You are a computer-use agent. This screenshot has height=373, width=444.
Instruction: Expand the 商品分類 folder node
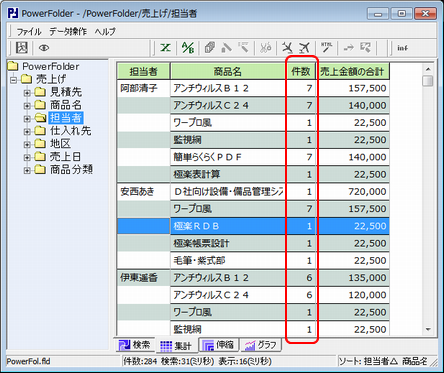(27, 170)
